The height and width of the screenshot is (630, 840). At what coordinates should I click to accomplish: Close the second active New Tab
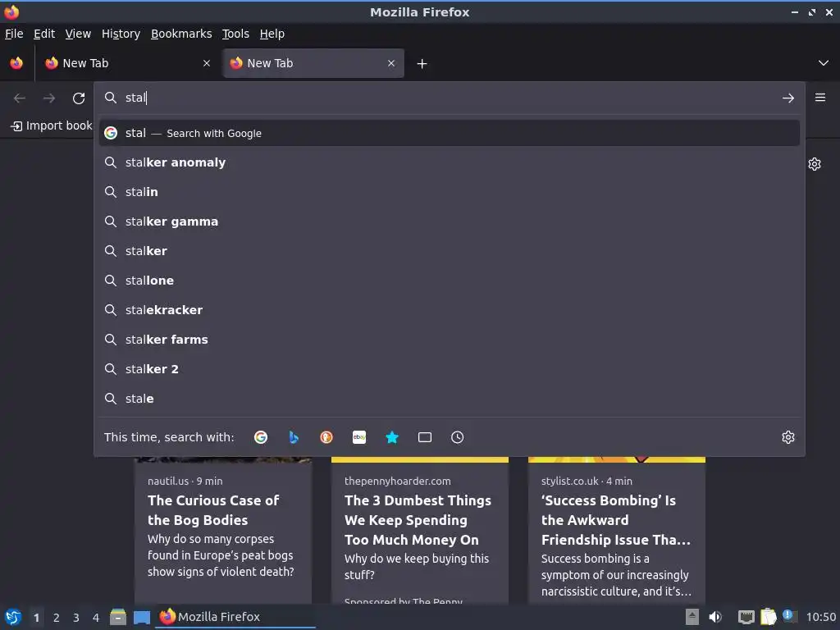391,63
